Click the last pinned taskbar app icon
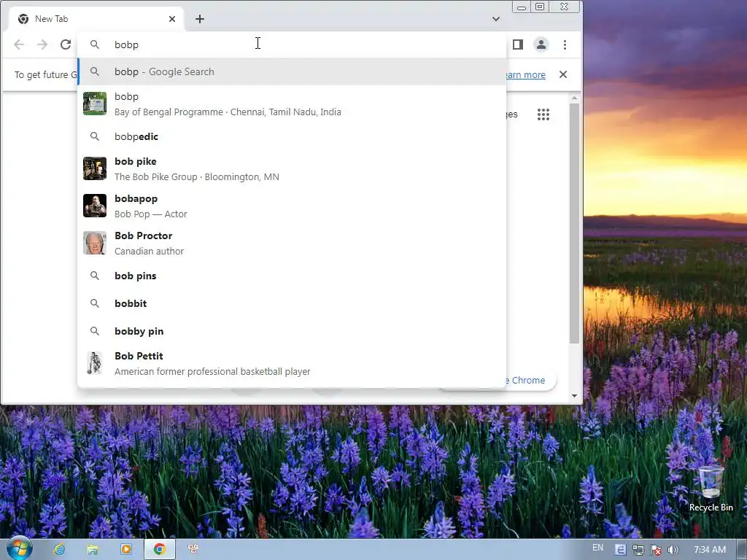 click(x=193, y=550)
